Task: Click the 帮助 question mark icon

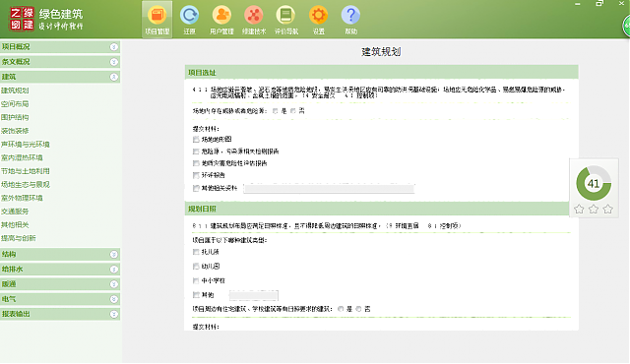Action: coord(350,20)
